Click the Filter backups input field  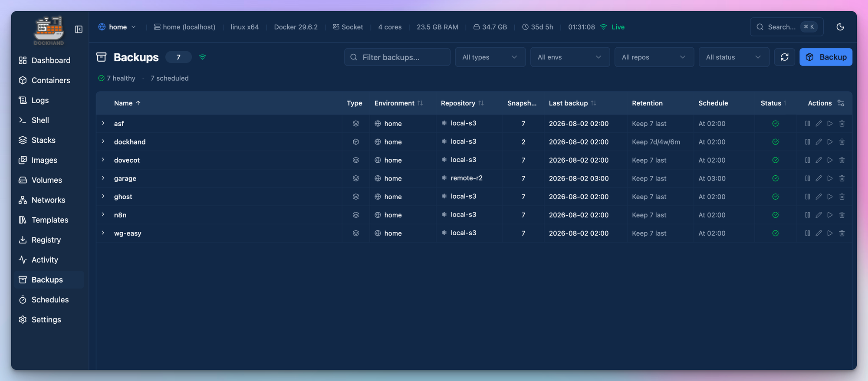(x=397, y=57)
